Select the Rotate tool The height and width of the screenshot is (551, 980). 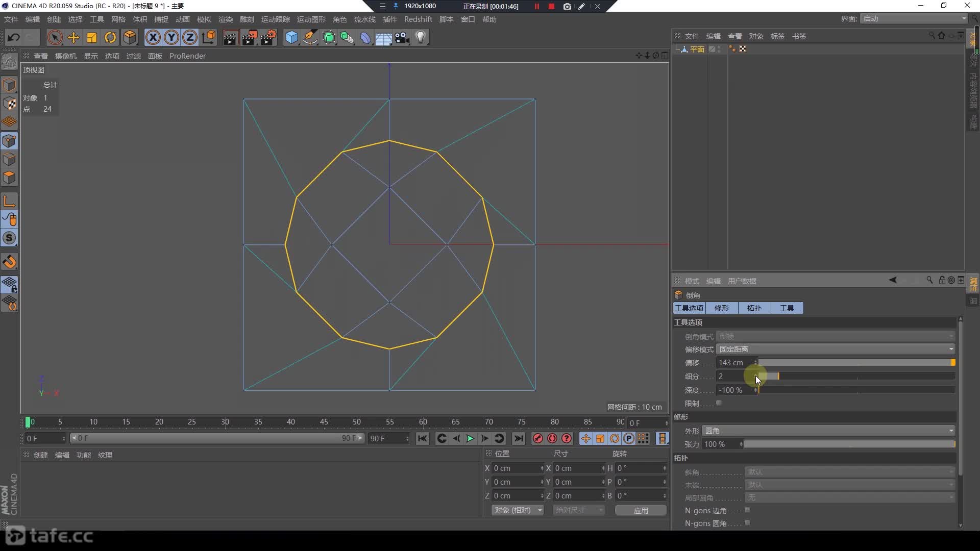(x=110, y=37)
